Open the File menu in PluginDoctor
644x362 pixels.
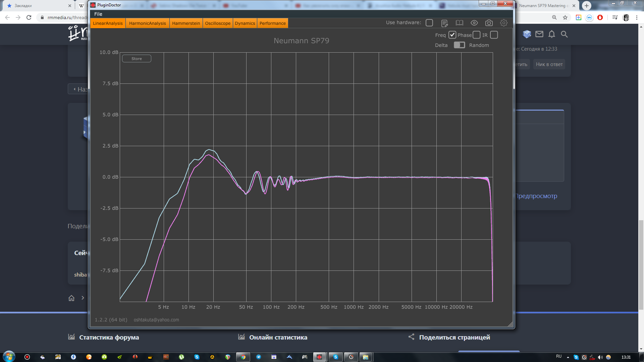click(98, 14)
